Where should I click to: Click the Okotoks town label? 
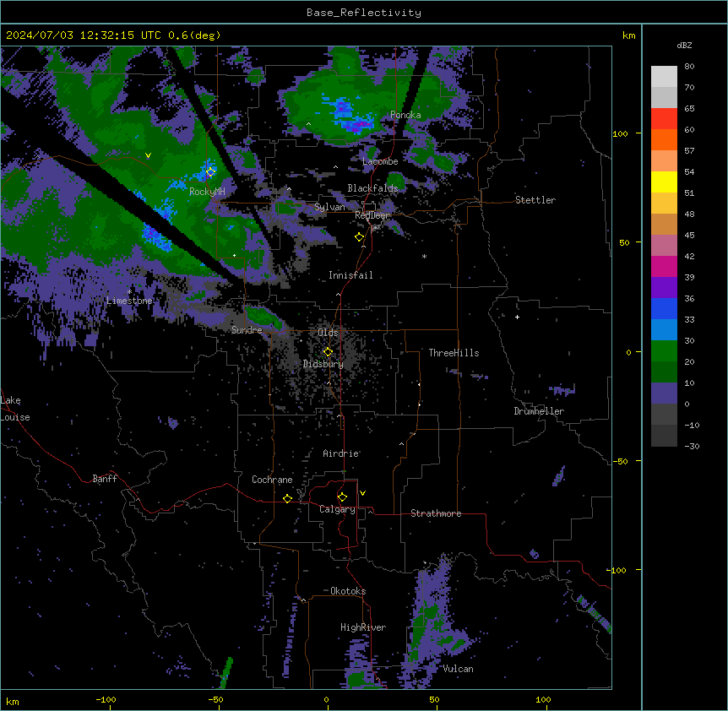click(x=348, y=591)
